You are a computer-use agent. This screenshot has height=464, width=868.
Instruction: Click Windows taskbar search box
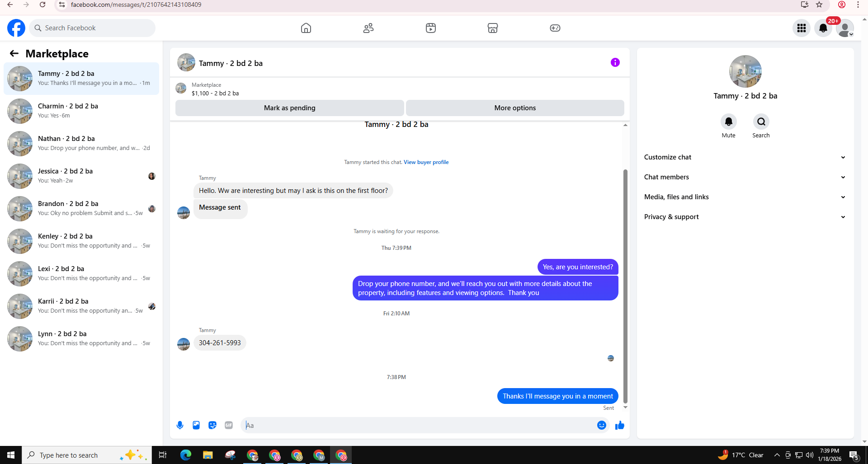pos(87,455)
